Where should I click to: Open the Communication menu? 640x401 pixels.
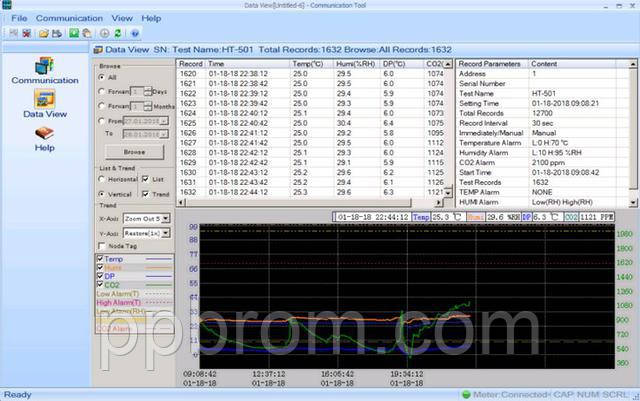[x=70, y=18]
